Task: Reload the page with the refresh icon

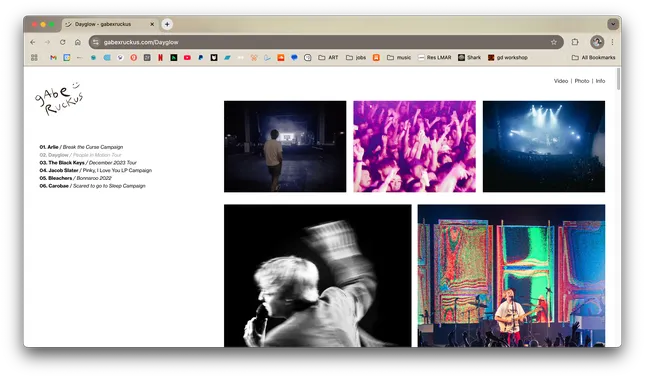Action: click(63, 42)
